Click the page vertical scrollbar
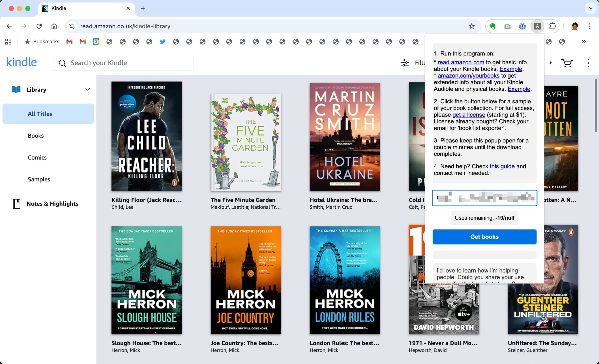 pyautogui.click(x=595, y=105)
